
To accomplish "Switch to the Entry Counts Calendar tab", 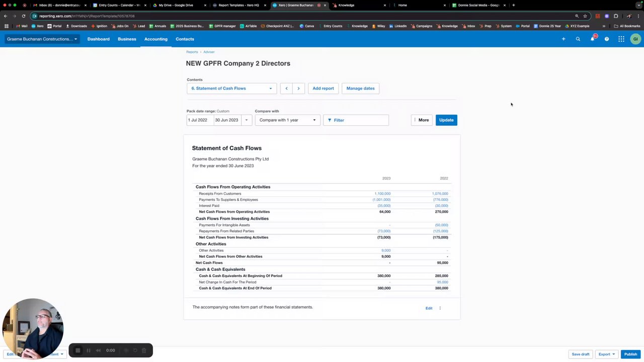I will click(119, 5).
